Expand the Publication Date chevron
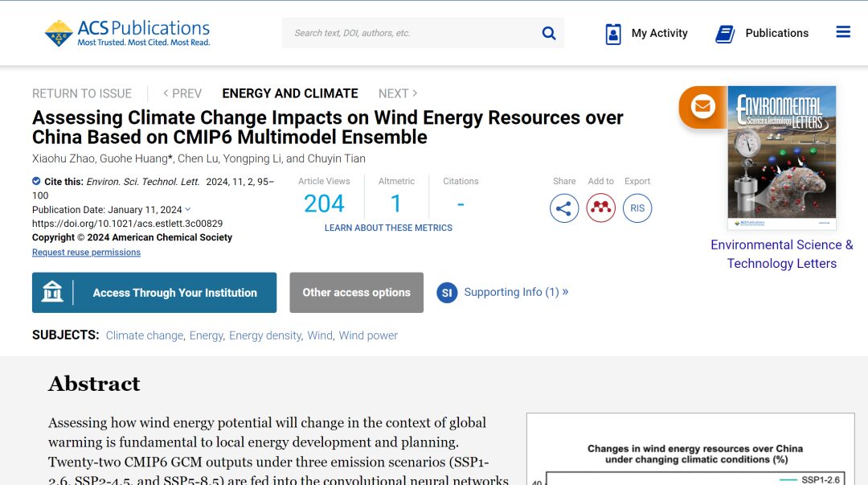This screenshot has height=485, width=868. (187, 209)
